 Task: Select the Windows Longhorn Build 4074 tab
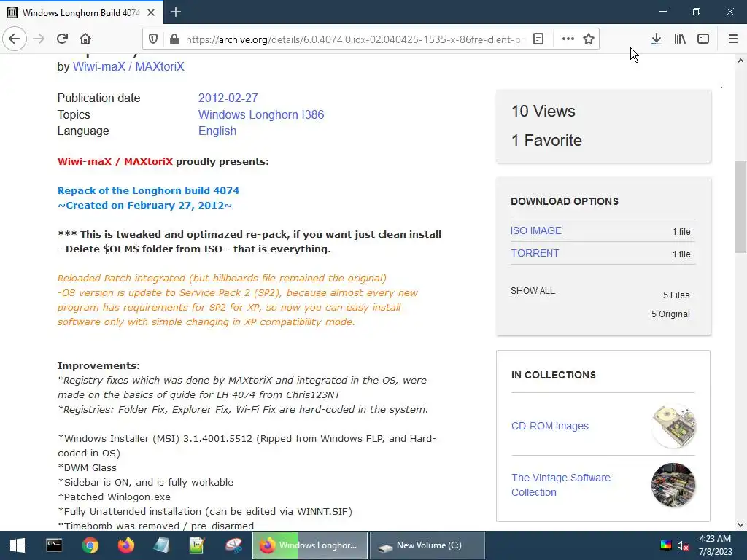(82, 12)
